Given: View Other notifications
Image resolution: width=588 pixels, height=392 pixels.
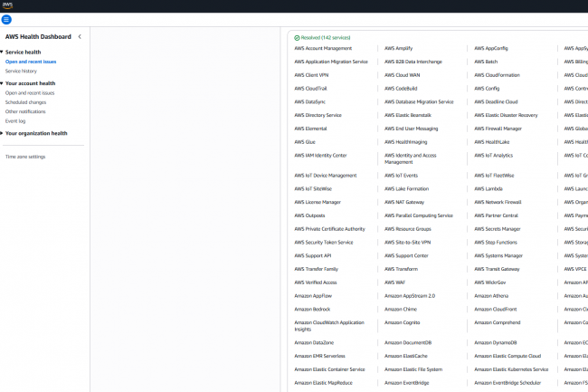Looking at the screenshot, I should pos(25,111).
